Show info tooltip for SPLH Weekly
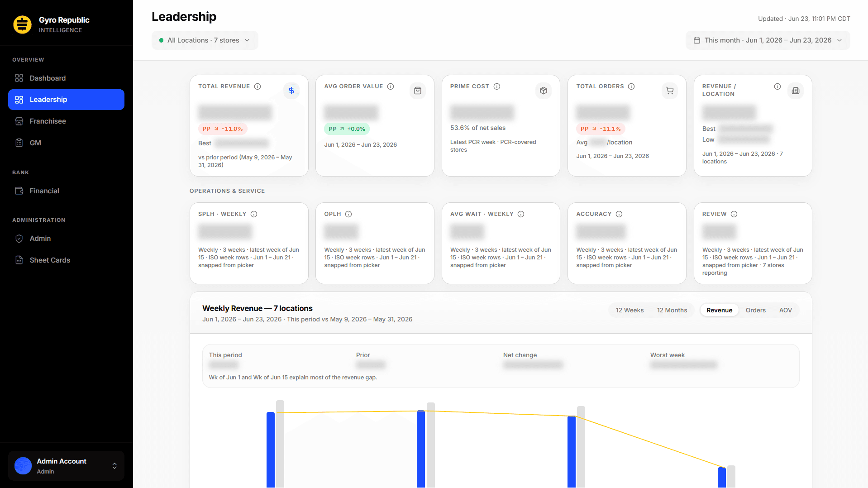The width and height of the screenshot is (868, 488). [254, 214]
